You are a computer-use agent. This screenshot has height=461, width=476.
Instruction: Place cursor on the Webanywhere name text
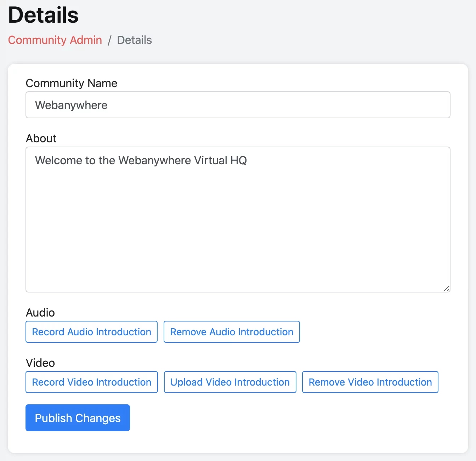point(71,105)
